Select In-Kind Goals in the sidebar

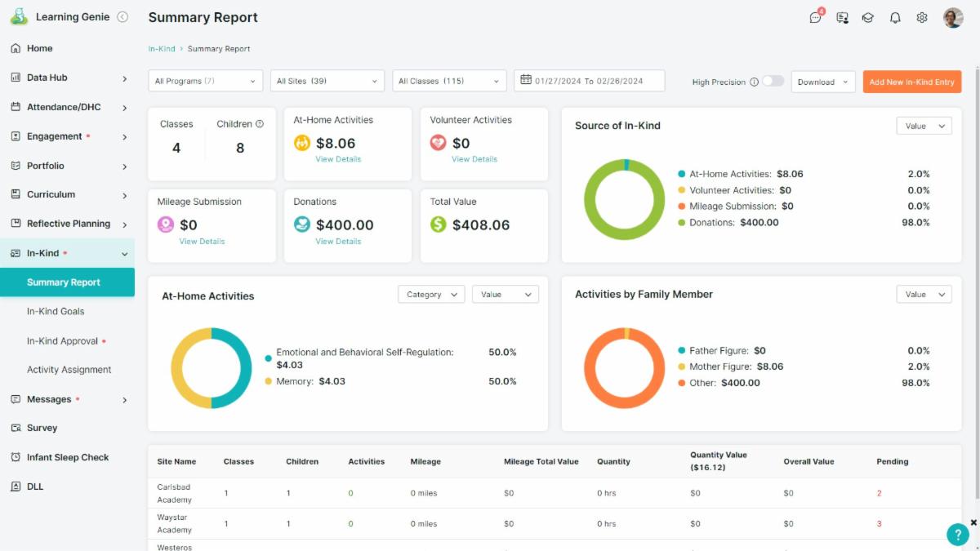point(56,311)
